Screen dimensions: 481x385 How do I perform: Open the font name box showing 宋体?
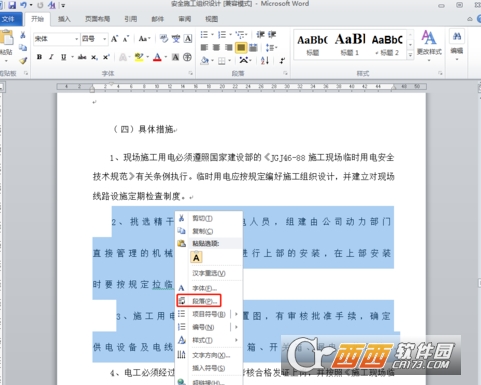click(56, 39)
